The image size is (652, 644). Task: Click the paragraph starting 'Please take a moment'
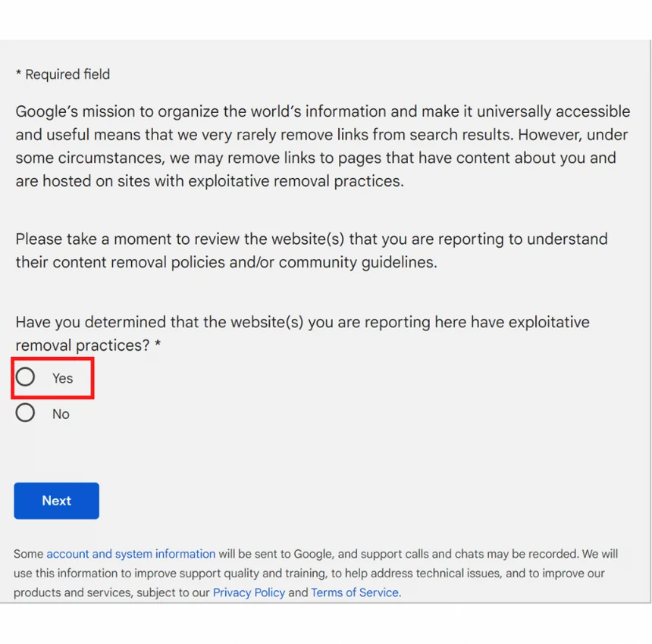click(x=312, y=251)
